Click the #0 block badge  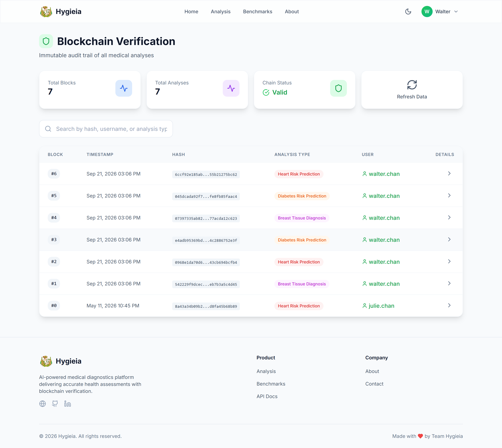[54, 306]
